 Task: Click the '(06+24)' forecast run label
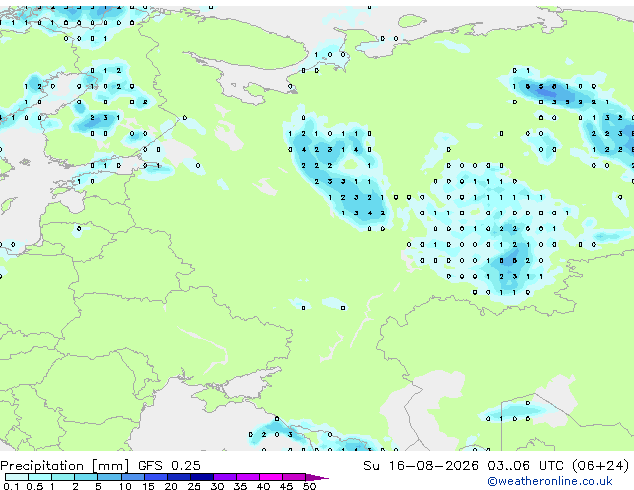point(600,466)
